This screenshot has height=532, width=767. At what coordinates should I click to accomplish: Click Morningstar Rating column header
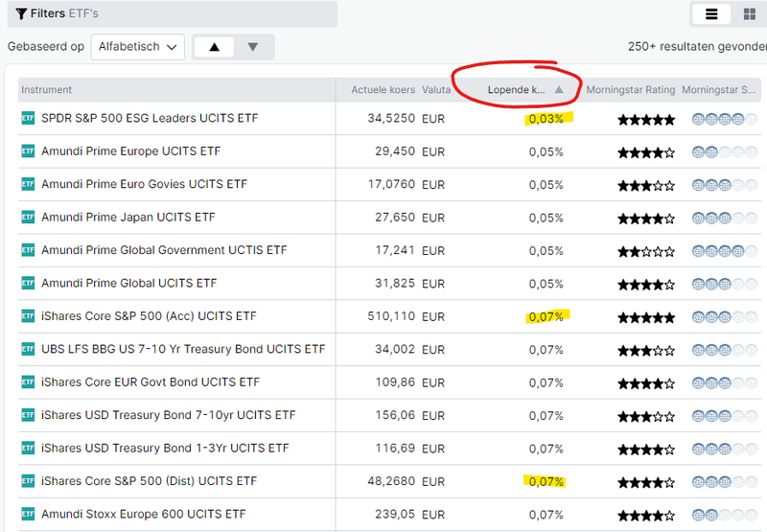pyautogui.click(x=631, y=90)
